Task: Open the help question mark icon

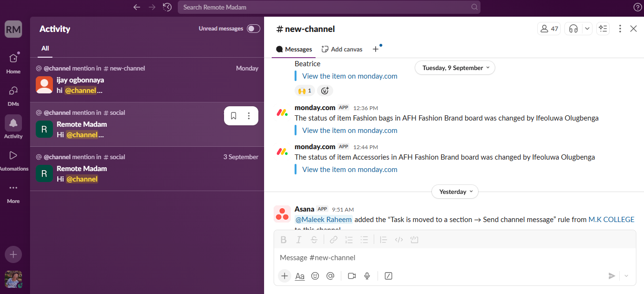Action: tap(637, 7)
